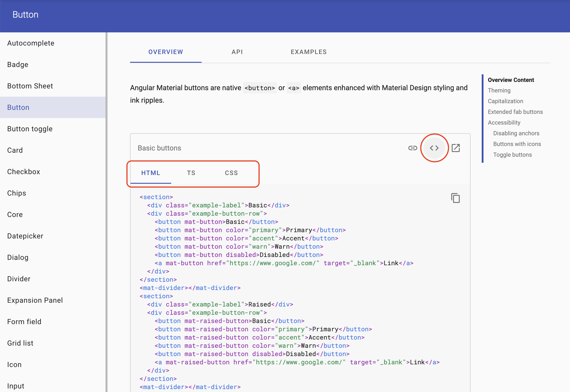
Task: Open the EXAMPLES tab
Action: pos(309,52)
